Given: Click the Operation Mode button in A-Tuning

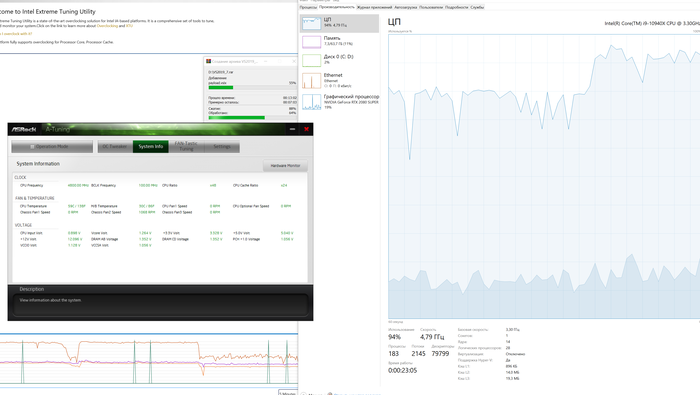Looking at the screenshot, I should 52,146.
